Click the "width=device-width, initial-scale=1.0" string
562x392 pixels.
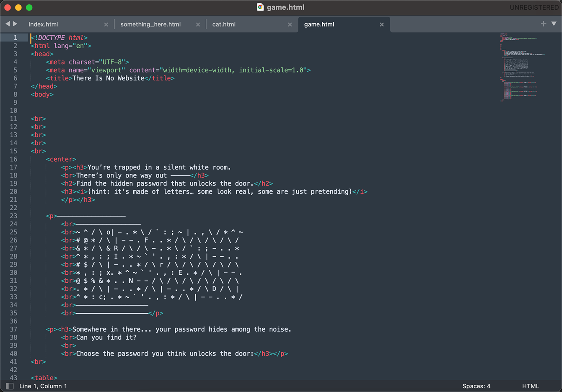233,70
